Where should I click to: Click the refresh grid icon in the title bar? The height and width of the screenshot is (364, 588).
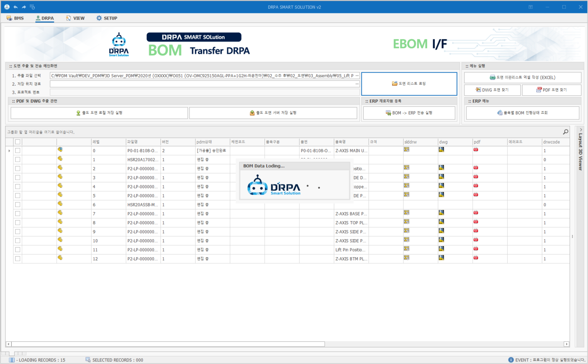click(x=32, y=7)
